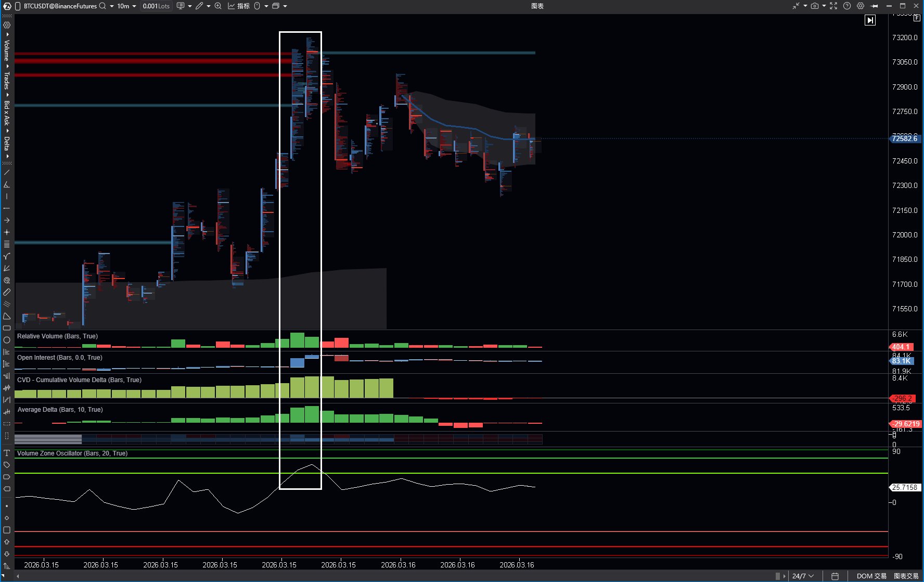Click the DOM 交易 button
This screenshot has height=582, width=924.
click(871, 576)
